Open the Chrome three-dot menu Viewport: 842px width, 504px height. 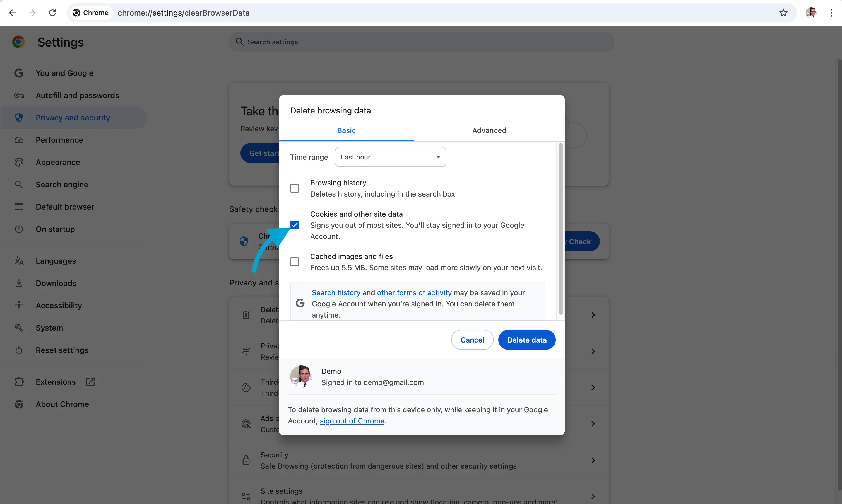coord(831,13)
